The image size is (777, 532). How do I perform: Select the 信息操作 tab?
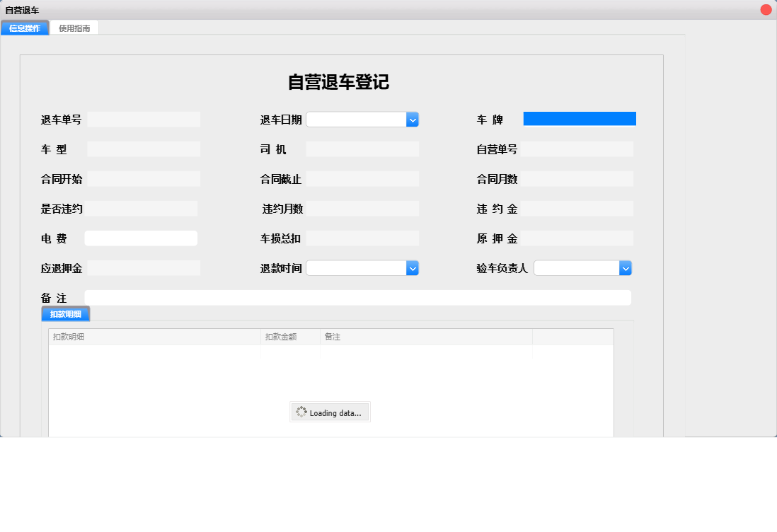tap(25, 28)
